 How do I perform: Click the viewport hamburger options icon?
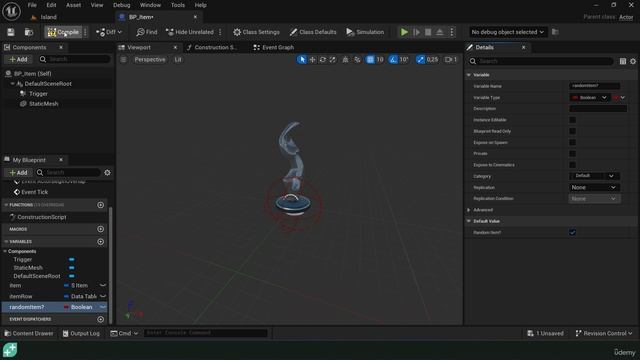[x=123, y=60]
